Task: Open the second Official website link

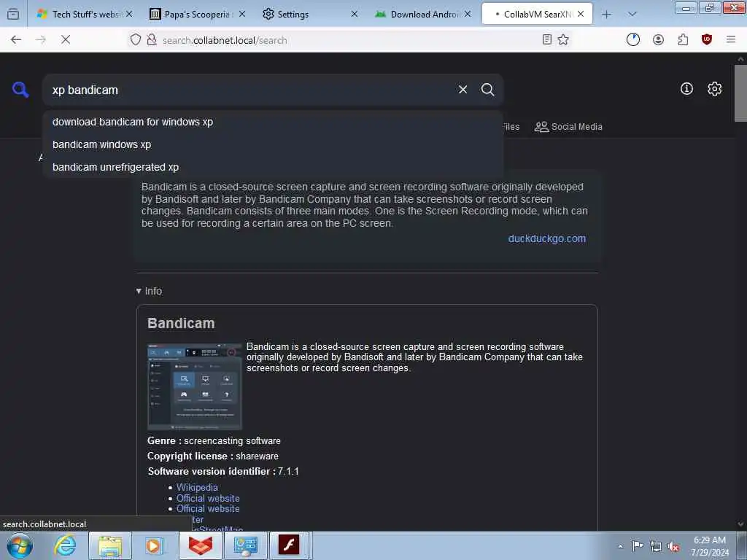Action: click(x=208, y=508)
